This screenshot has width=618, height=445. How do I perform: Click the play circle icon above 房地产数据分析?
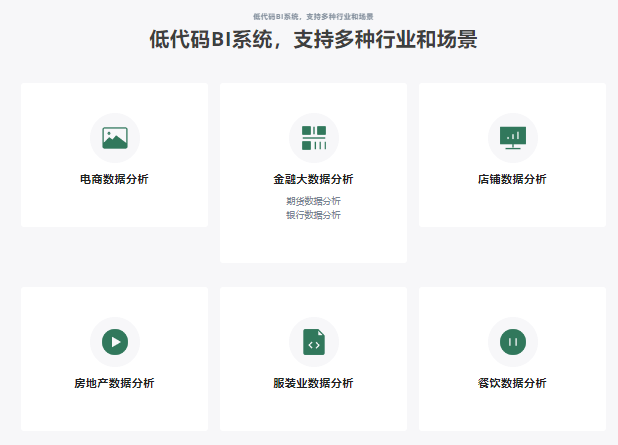pyautogui.click(x=115, y=342)
